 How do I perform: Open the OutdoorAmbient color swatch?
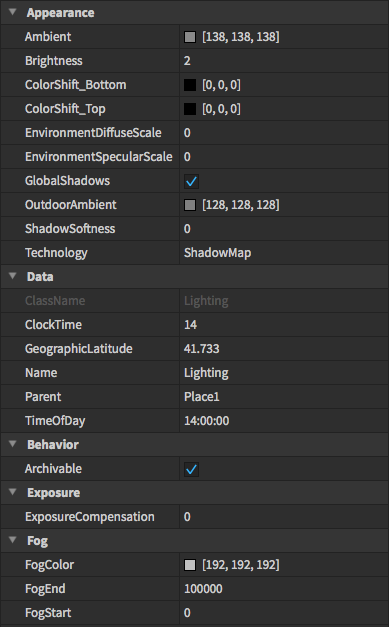click(x=190, y=205)
